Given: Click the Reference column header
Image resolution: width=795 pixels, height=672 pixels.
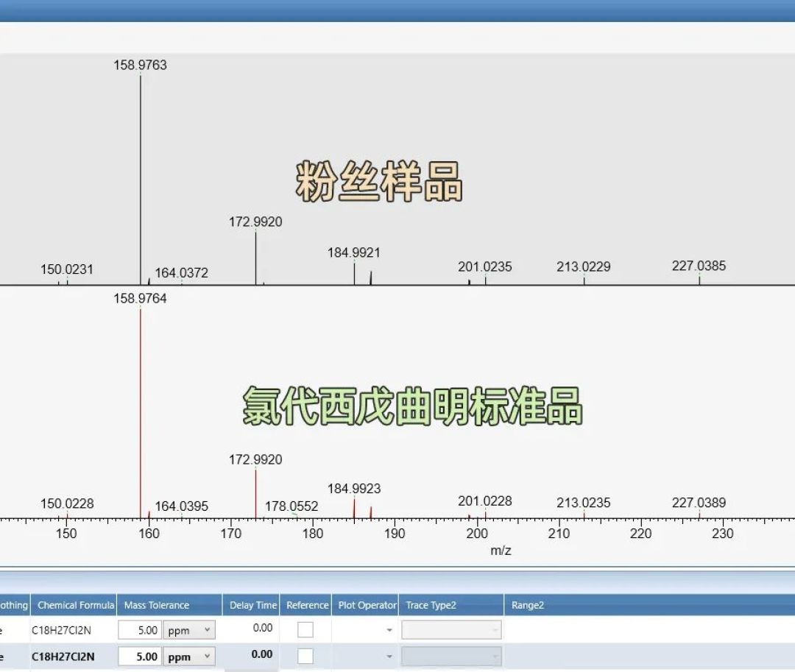Looking at the screenshot, I should 305,605.
